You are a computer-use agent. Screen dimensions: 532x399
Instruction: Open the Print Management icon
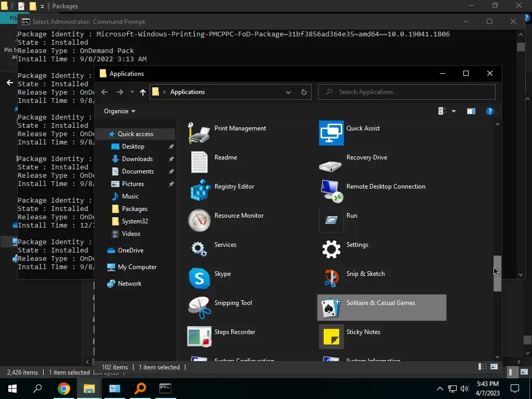click(199, 133)
